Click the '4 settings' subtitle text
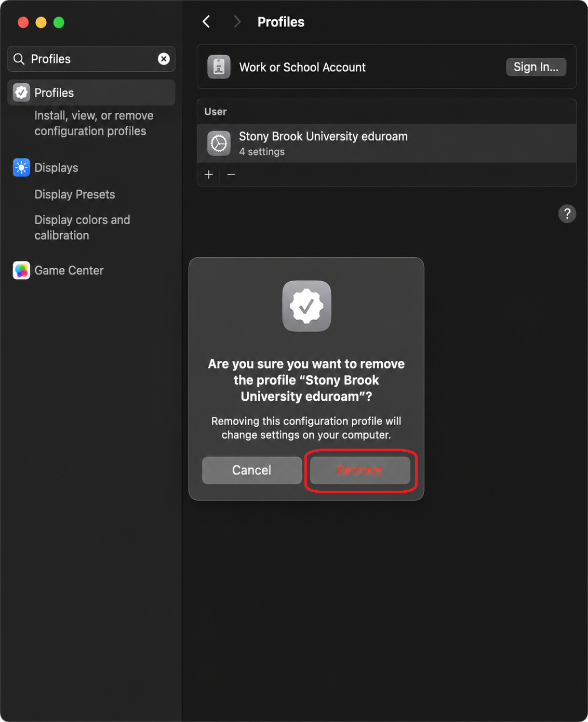Screen dimensions: 588x722 click(262, 152)
